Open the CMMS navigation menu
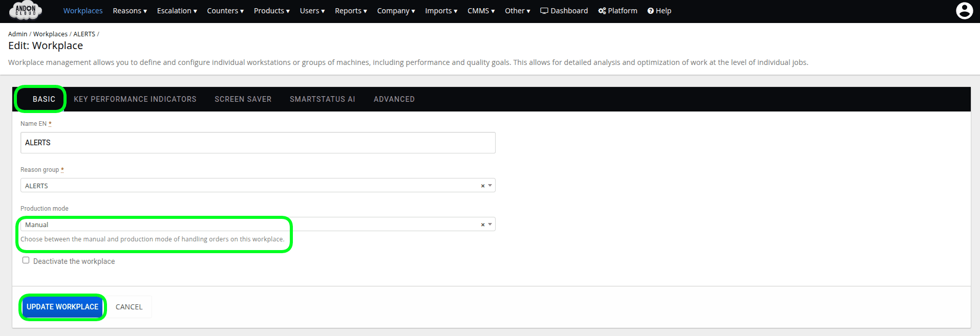This screenshot has height=336, width=980. point(481,11)
